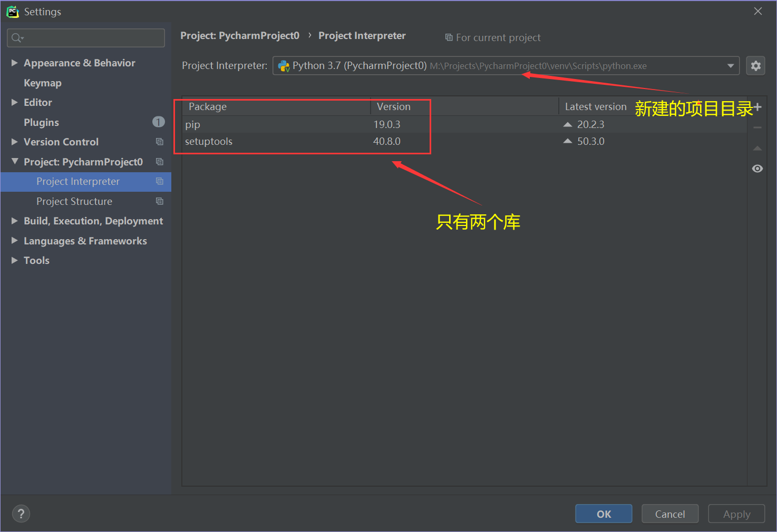Viewport: 777px width, 532px height.
Task: Select Editor settings item
Action: click(38, 102)
